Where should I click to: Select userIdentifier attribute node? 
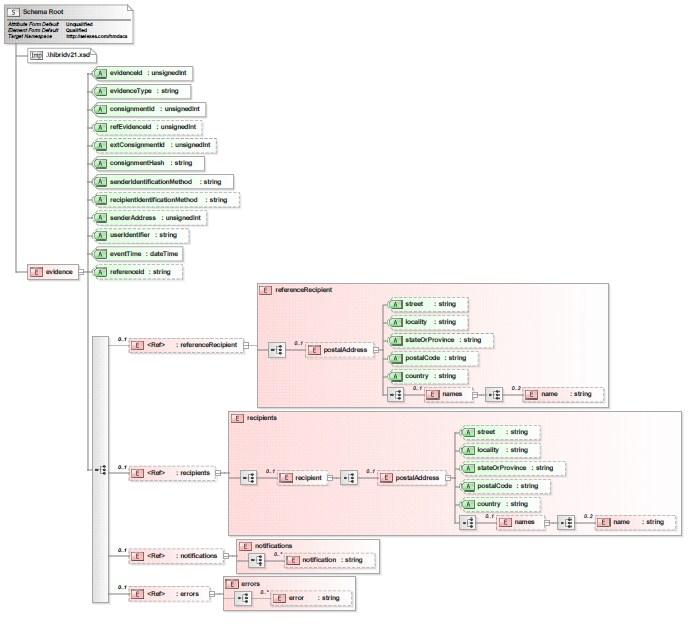click(141, 236)
